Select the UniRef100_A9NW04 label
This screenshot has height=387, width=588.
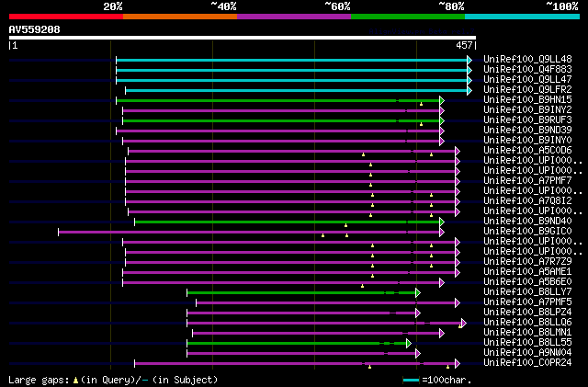point(527,353)
